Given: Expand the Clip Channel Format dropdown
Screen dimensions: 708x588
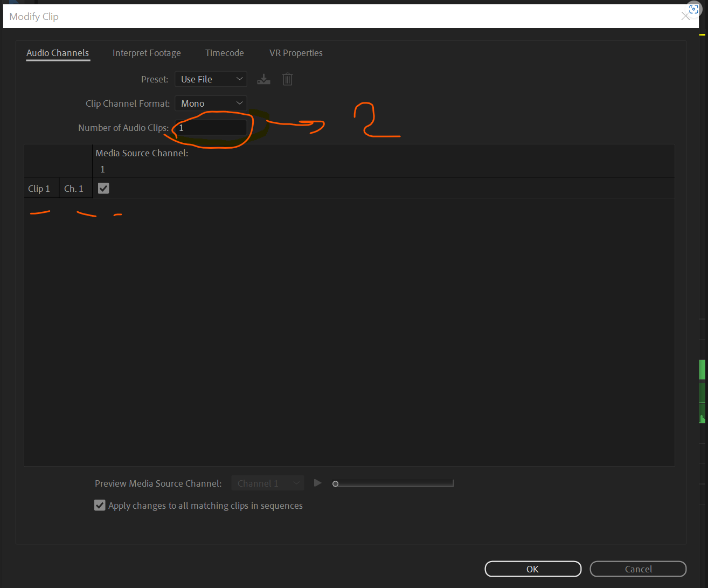Looking at the screenshot, I should coord(211,103).
